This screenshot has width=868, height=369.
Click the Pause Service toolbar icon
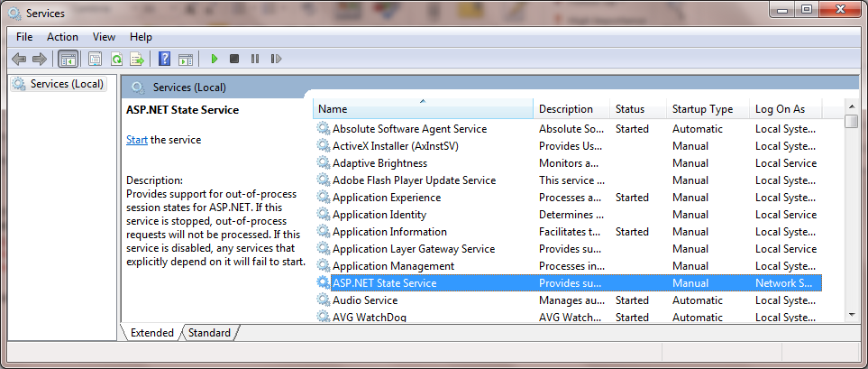(x=255, y=59)
